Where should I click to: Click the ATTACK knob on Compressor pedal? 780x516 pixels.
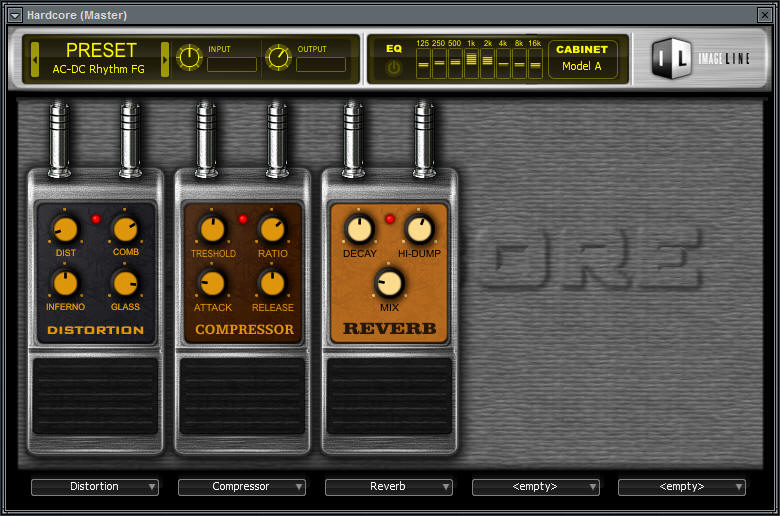click(212, 284)
